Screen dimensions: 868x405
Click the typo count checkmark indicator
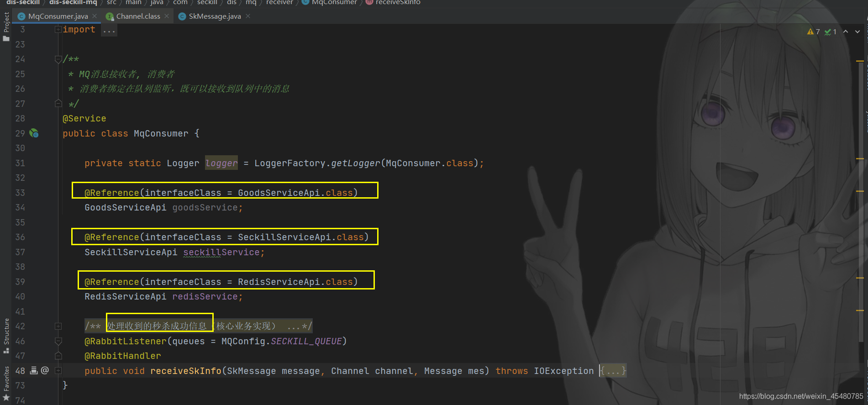pyautogui.click(x=831, y=32)
